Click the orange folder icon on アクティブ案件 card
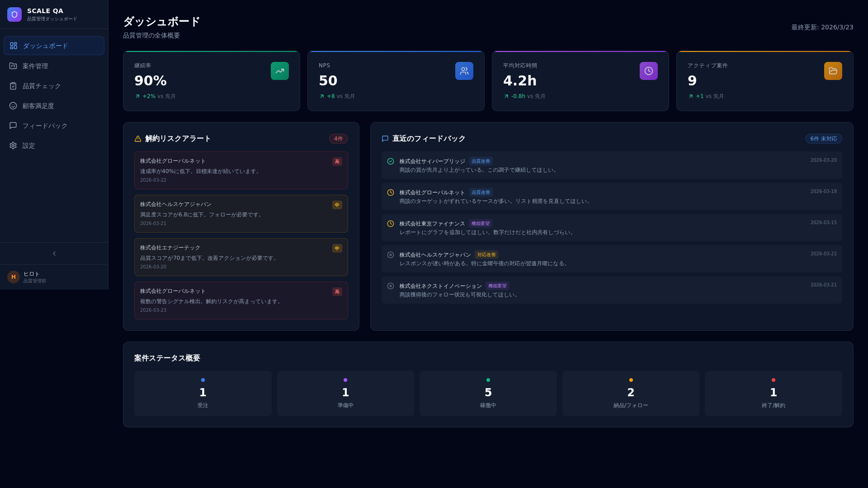 point(833,71)
